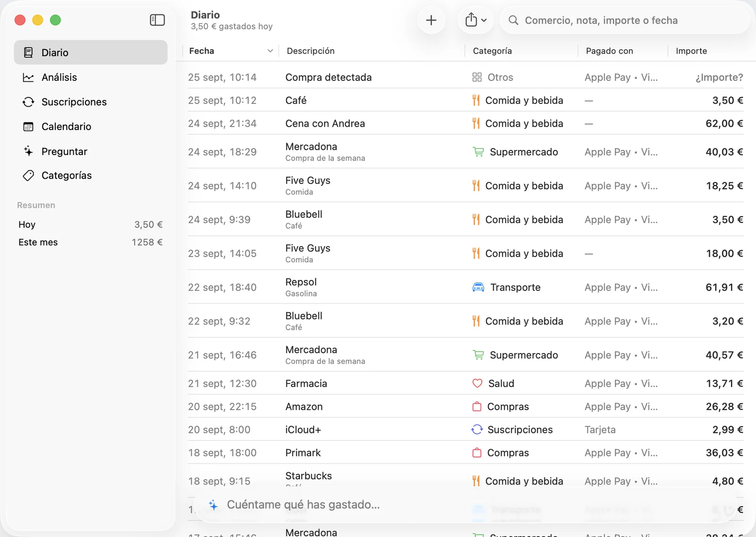Click the bag icon on Amazon row
756x537 pixels.
point(477,407)
